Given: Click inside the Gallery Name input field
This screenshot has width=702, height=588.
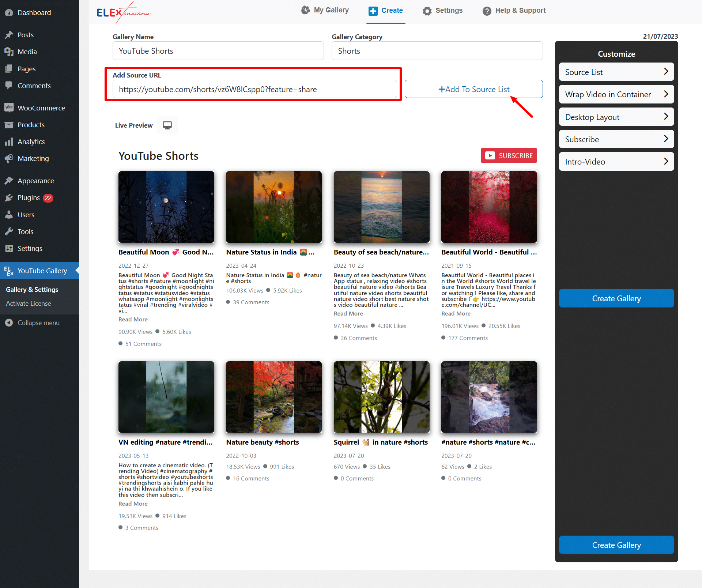Looking at the screenshot, I should pos(218,51).
